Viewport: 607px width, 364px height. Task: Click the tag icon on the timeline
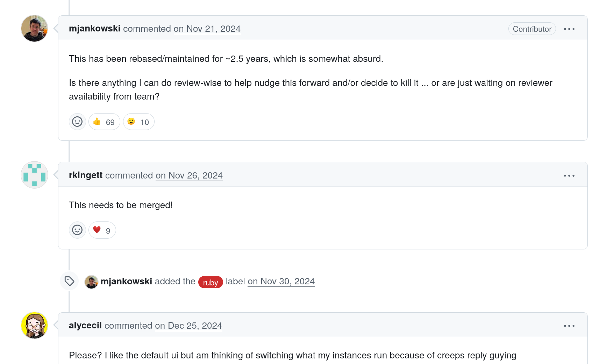pos(69,281)
